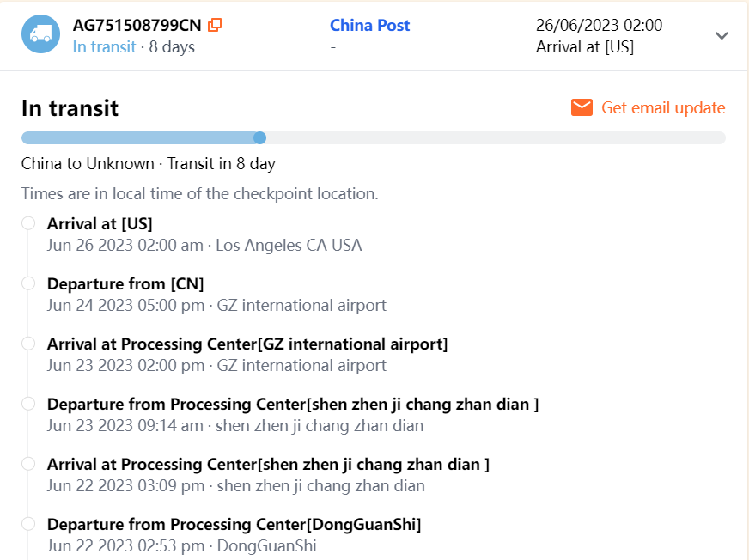749x560 pixels.
Task: Click the Departure from shen zhen checkpoint marker
Action: [x=28, y=404]
